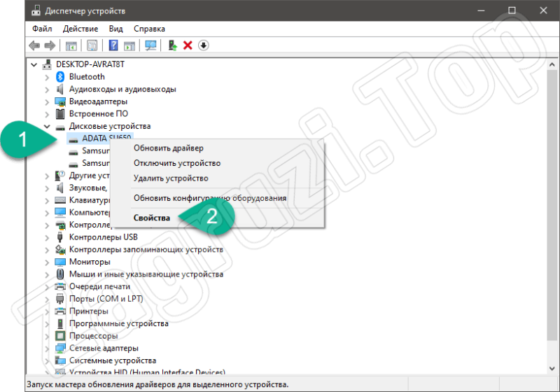Image resolution: width=560 pixels, height=392 pixels.
Task: Collapse the Дисковые устройства node
Action: pyautogui.click(x=47, y=126)
